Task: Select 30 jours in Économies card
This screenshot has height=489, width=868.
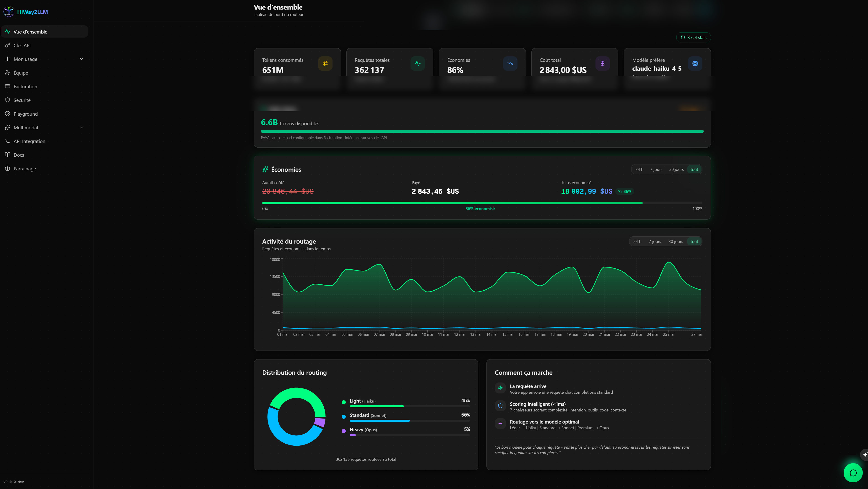Action: tap(676, 169)
